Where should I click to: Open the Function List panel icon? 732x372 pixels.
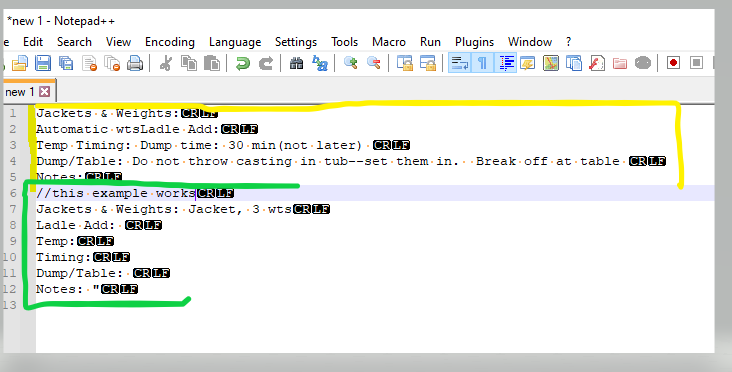point(597,63)
